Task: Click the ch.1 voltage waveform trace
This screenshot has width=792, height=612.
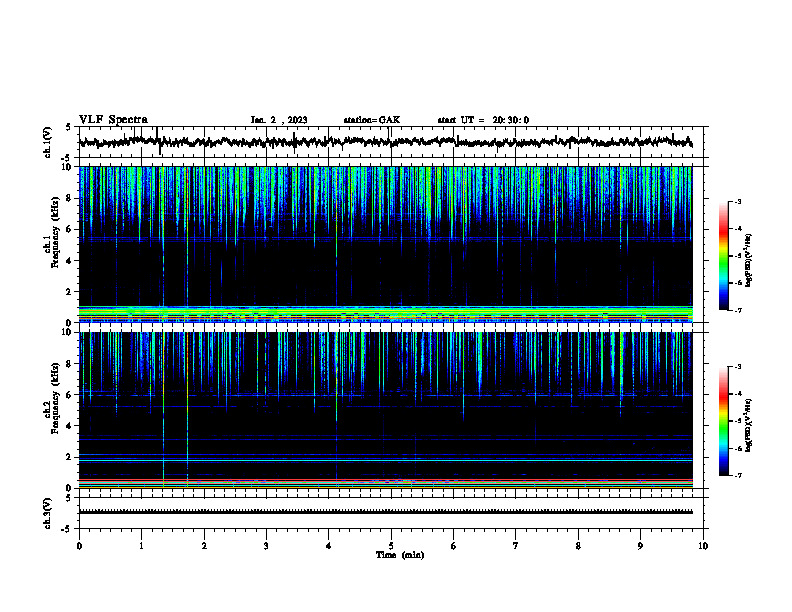Action: click(x=385, y=142)
